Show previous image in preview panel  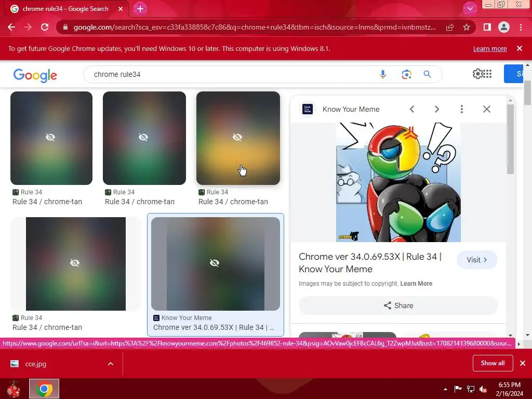(x=412, y=109)
